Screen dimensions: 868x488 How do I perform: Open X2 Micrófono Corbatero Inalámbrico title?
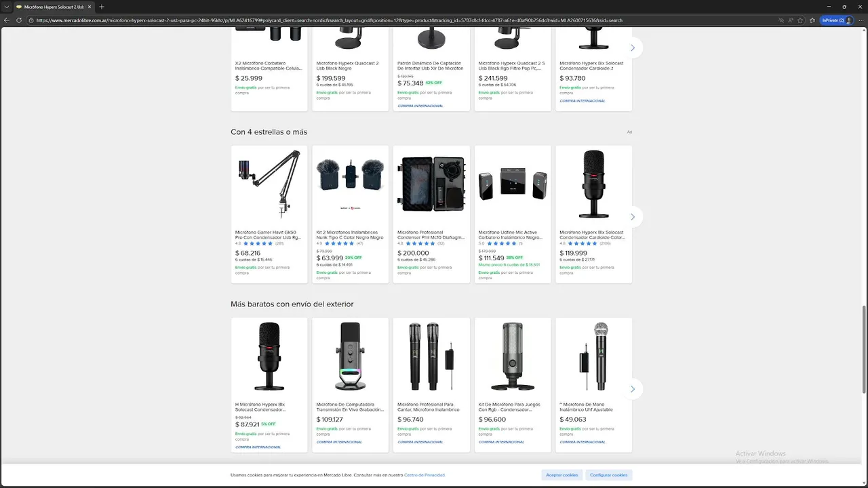[269, 66]
